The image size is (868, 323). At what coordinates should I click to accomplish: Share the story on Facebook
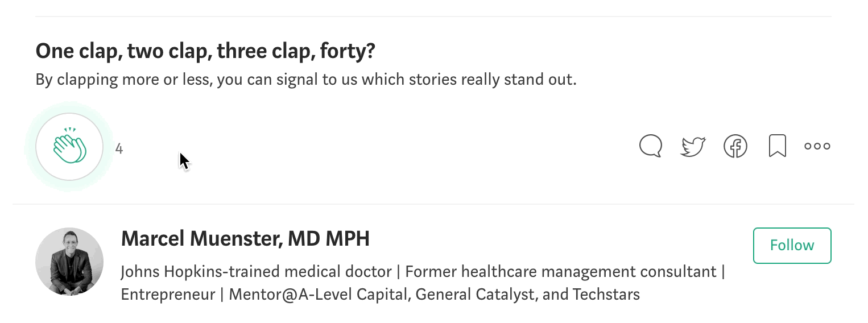click(735, 146)
